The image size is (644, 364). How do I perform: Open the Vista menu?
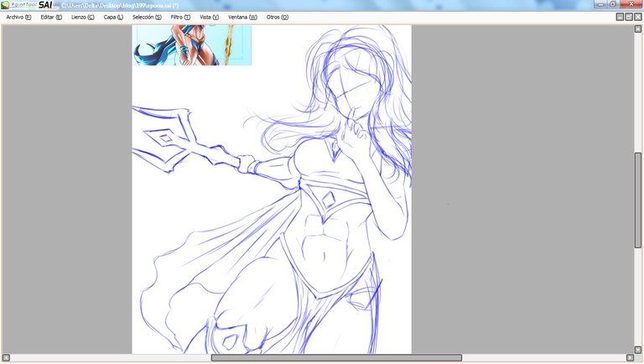(x=209, y=18)
